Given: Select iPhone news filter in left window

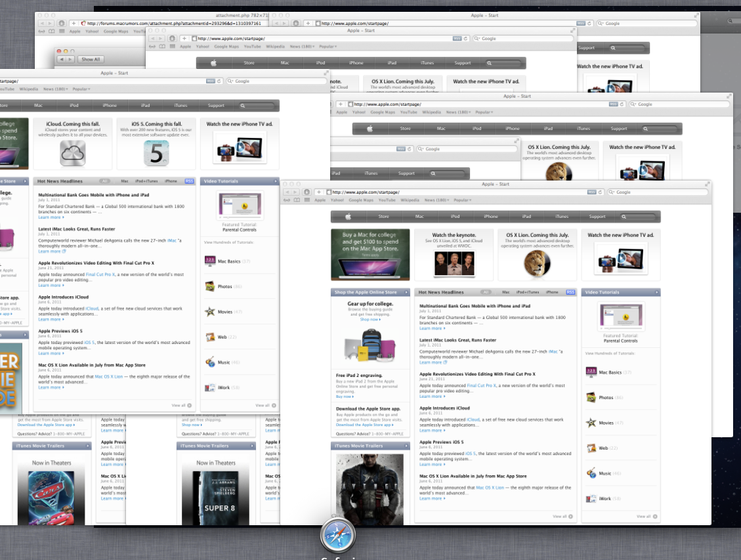Looking at the screenshot, I should (x=171, y=181).
